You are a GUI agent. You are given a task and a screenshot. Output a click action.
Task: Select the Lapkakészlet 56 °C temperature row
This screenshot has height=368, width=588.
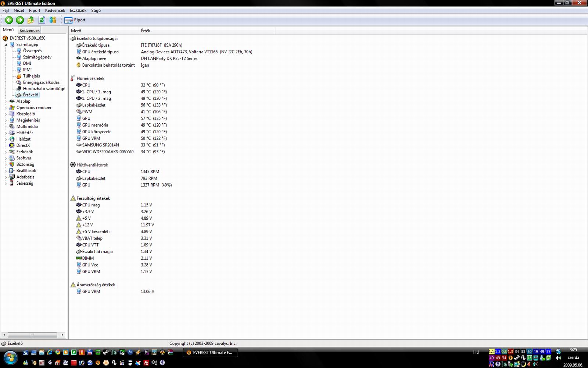click(121, 105)
